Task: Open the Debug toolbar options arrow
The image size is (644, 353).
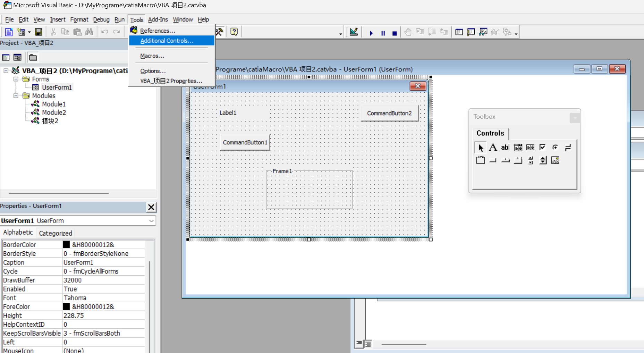Action: coord(516,34)
